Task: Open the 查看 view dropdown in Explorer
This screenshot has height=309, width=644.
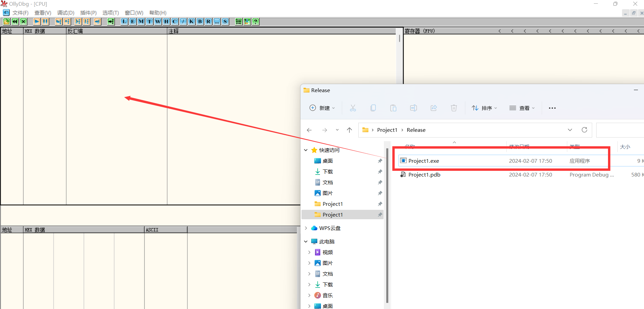Action: pyautogui.click(x=522, y=108)
